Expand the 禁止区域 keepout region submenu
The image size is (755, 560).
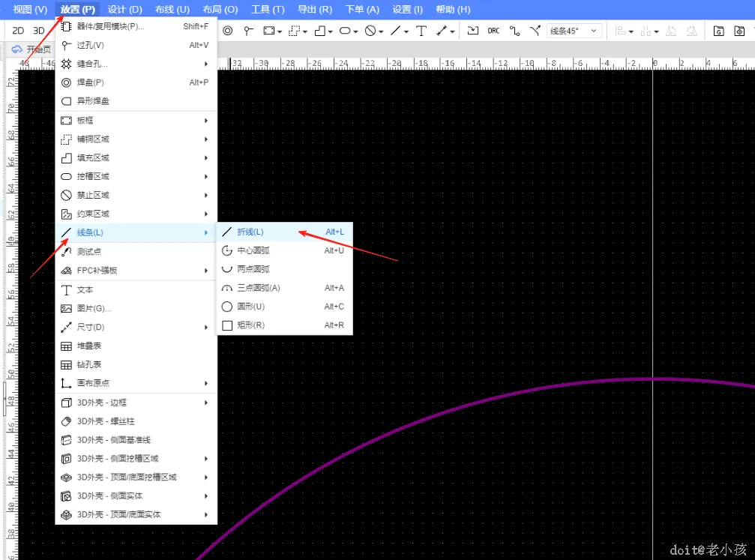click(x=136, y=195)
